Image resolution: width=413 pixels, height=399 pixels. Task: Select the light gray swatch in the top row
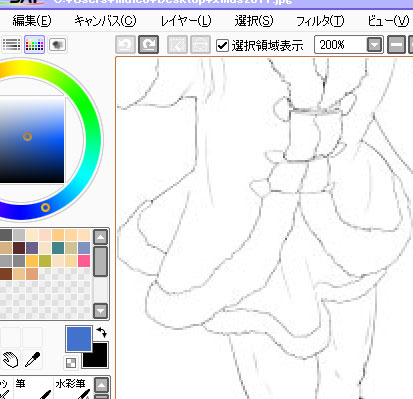[19, 235]
